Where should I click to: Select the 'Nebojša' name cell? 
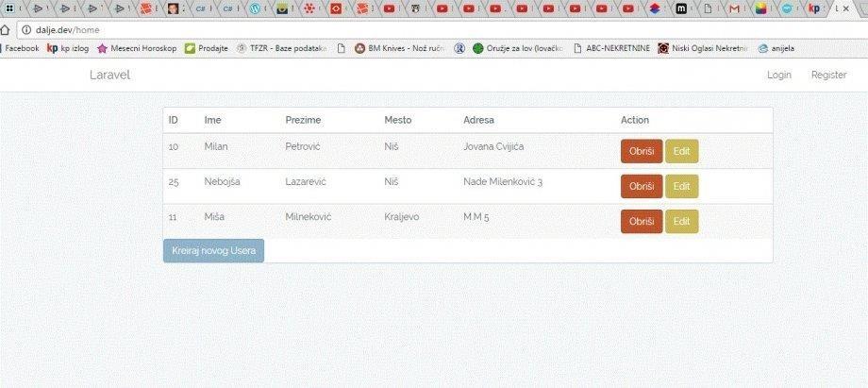(x=222, y=182)
